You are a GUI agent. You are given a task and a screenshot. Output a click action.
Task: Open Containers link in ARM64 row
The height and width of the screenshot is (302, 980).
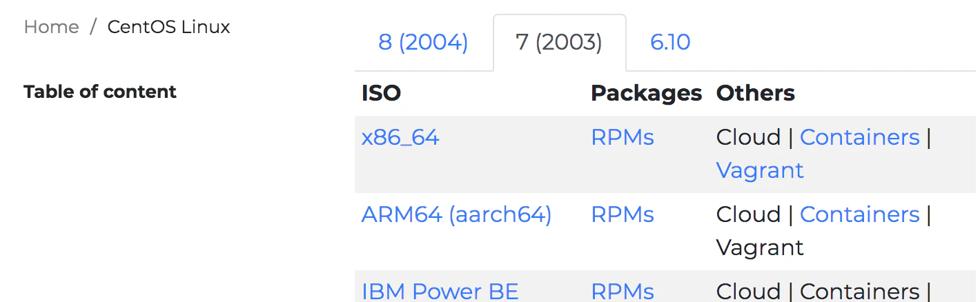click(x=860, y=215)
